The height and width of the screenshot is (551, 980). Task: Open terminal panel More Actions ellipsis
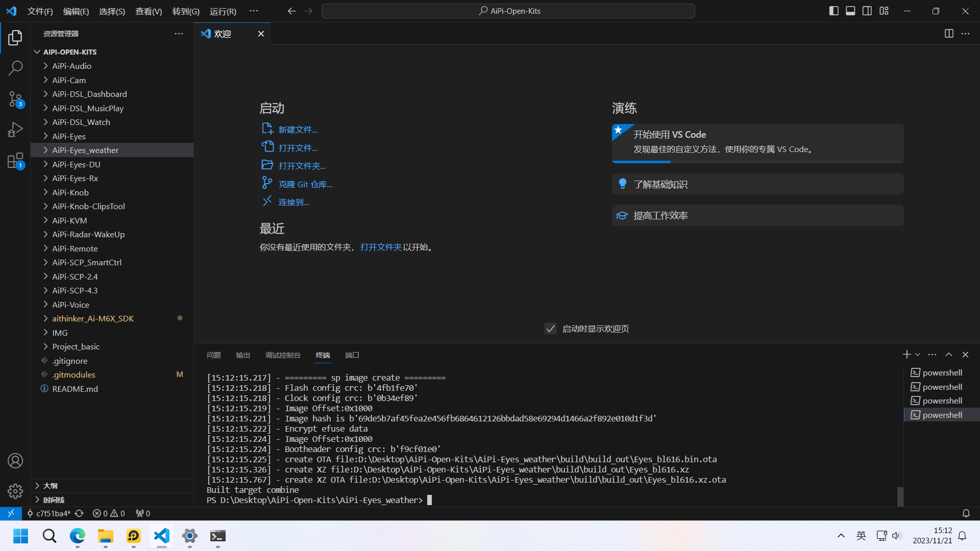[932, 355]
